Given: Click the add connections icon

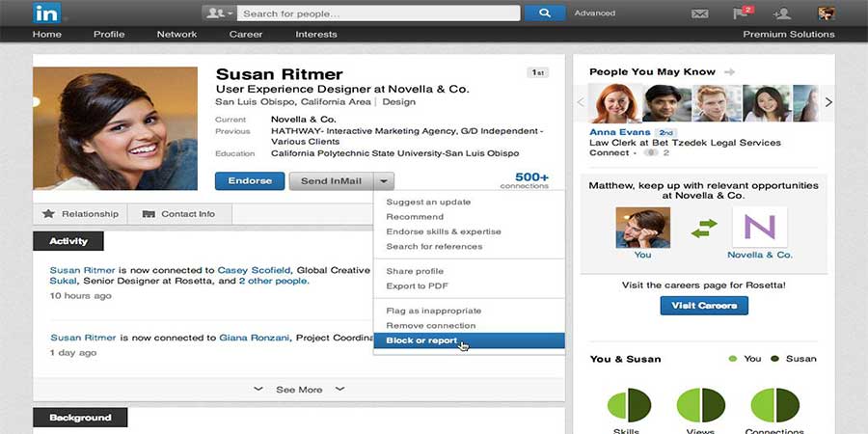Looking at the screenshot, I should [782, 14].
